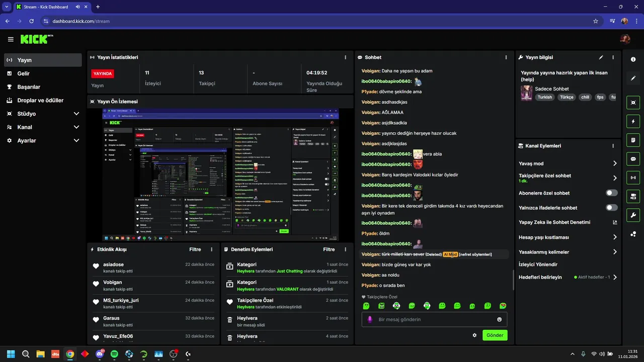Select Gelir in the left sidebar
644x362 pixels.
tap(43, 73)
